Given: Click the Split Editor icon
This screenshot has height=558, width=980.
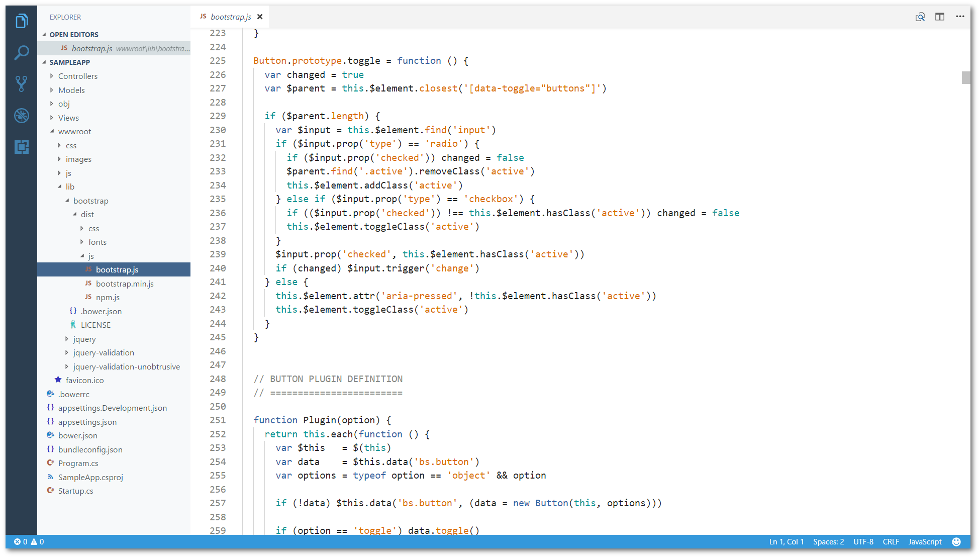Looking at the screenshot, I should (x=939, y=17).
